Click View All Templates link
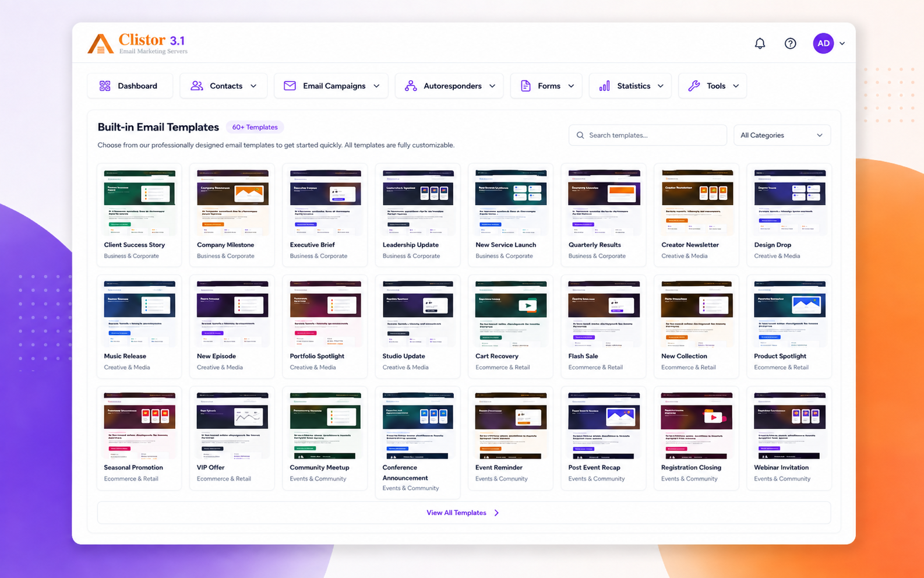This screenshot has height=578, width=924. pos(456,513)
